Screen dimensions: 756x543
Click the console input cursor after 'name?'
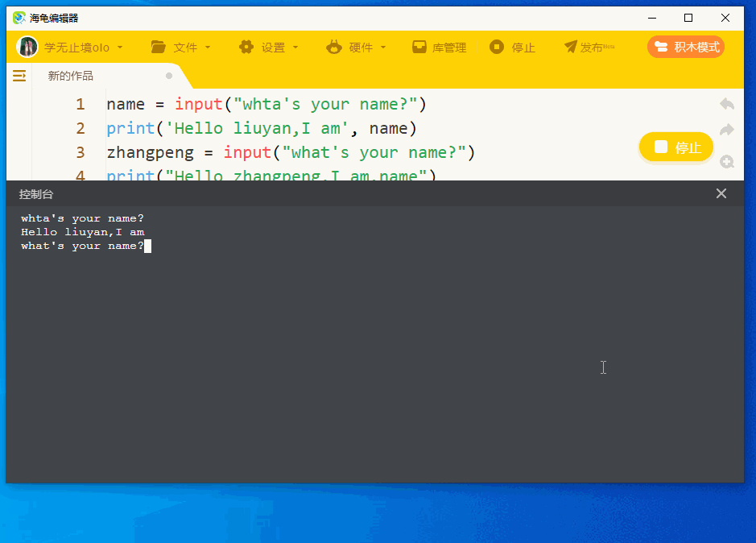(147, 247)
